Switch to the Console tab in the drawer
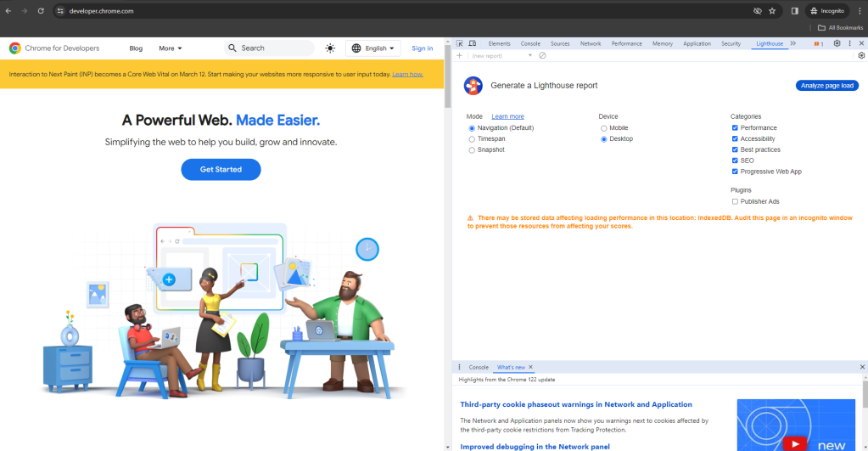This screenshot has height=451, width=868. [479, 367]
